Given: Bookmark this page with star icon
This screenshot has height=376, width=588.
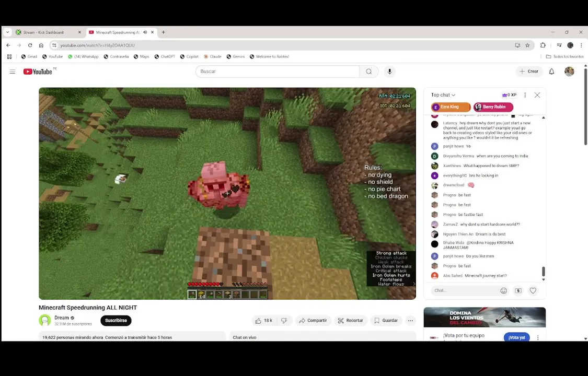Looking at the screenshot, I should coord(527,45).
